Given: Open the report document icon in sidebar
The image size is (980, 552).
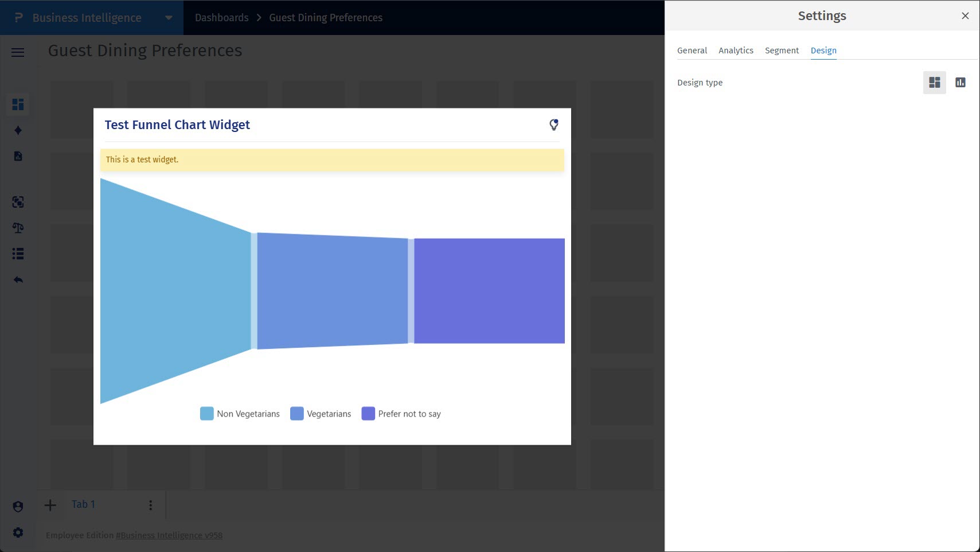Looking at the screenshot, I should [18, 156].
